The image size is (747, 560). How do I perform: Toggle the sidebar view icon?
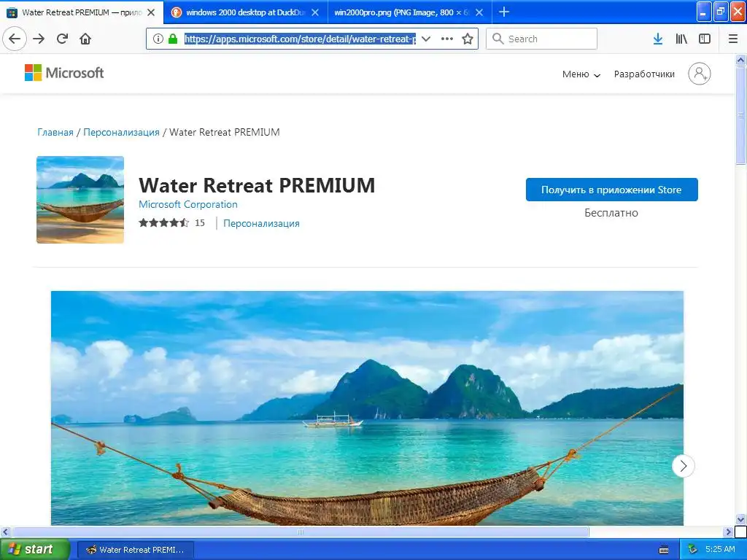pos(705,39)
